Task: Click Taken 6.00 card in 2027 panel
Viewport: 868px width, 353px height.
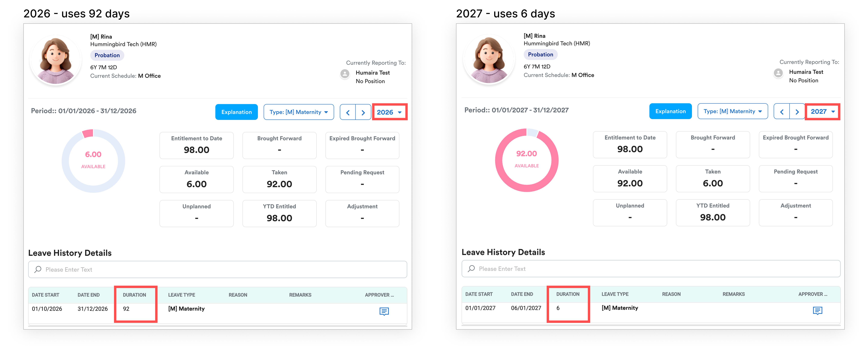Action: [x=713, y=179]
